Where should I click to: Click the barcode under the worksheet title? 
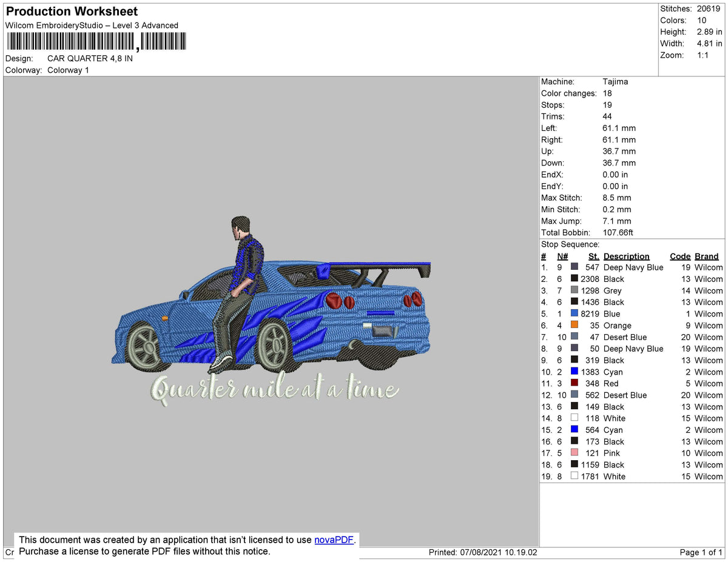pyautogui.click(x=97, y=42)
